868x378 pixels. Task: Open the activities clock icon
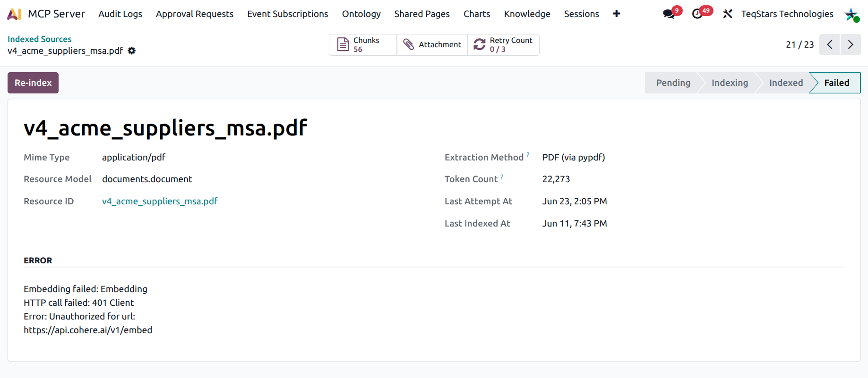pos(697,14)
